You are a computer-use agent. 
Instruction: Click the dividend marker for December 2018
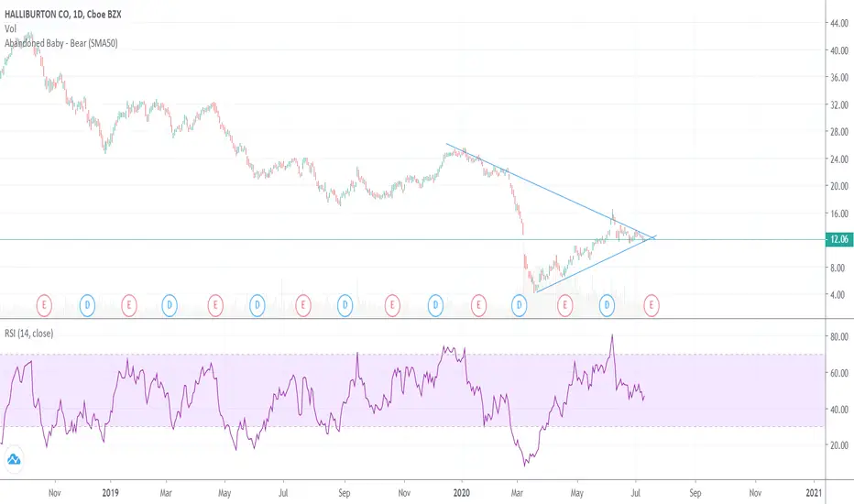coord(87,306)
